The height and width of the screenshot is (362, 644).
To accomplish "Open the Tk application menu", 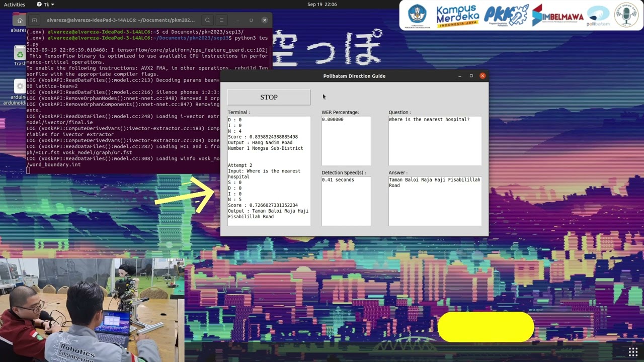I will tap(46, 5).
